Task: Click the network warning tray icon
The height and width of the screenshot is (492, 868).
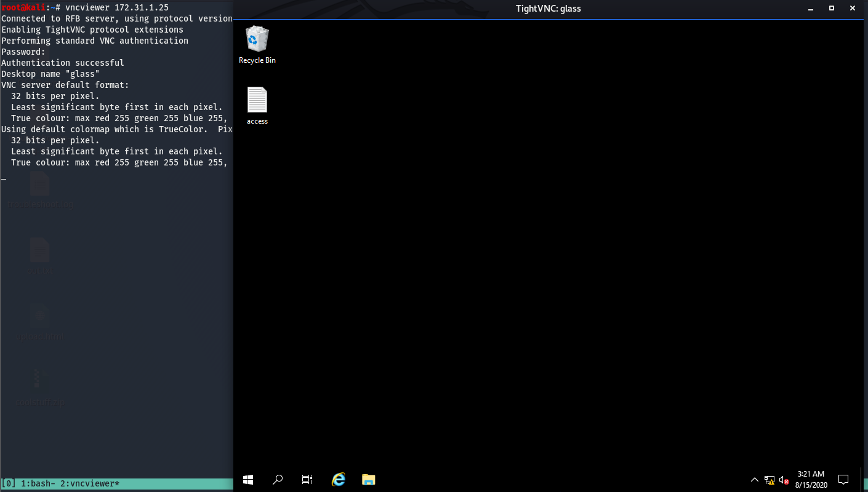Action: pos(770,480)
